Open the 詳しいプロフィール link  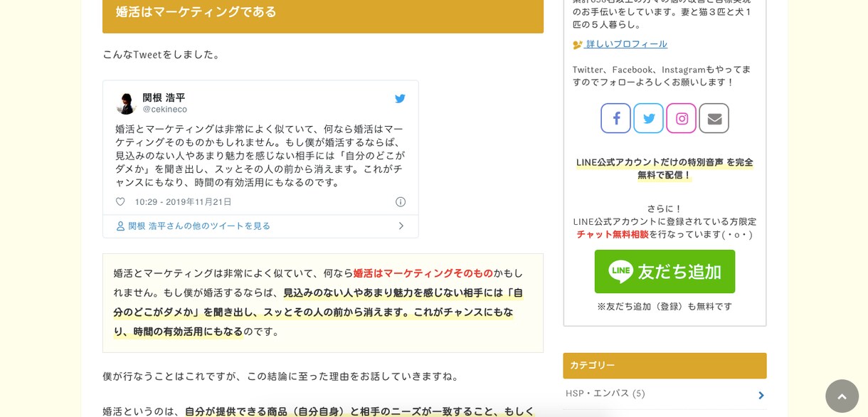pos(626,44)
